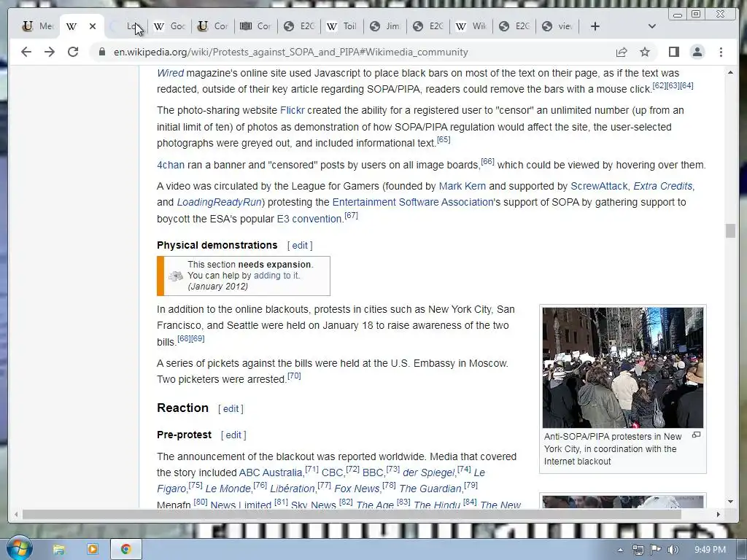The width and height of the screenshot is (747, 560).
Task: Edit the Pre-protest section
Action: [233, 435]
